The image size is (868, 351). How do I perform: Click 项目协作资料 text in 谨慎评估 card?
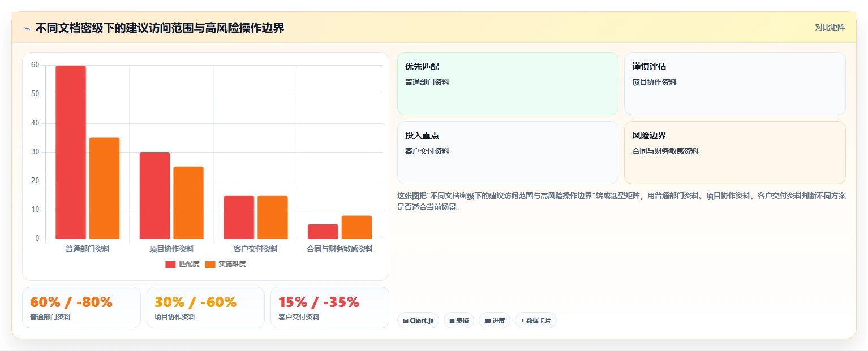[654, 82]
